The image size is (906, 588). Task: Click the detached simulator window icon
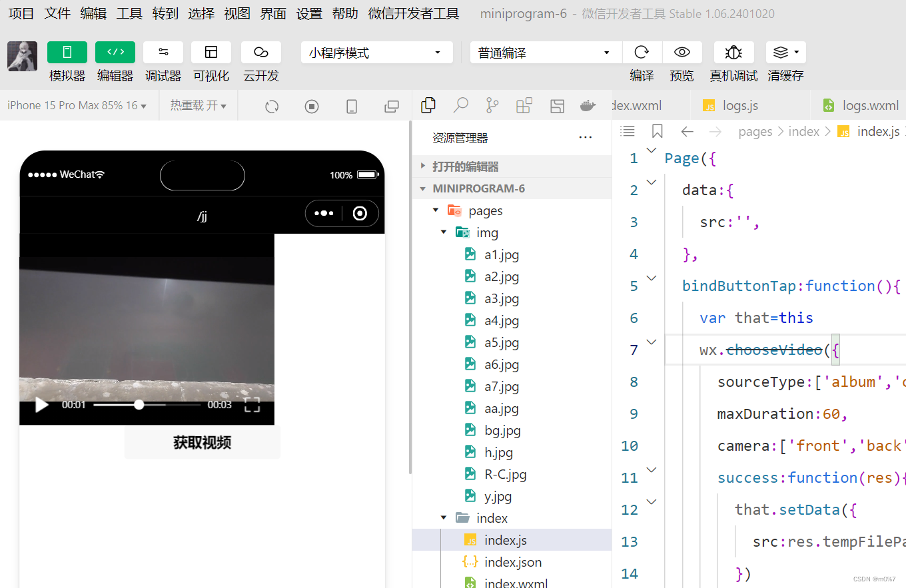click(392, 107)
